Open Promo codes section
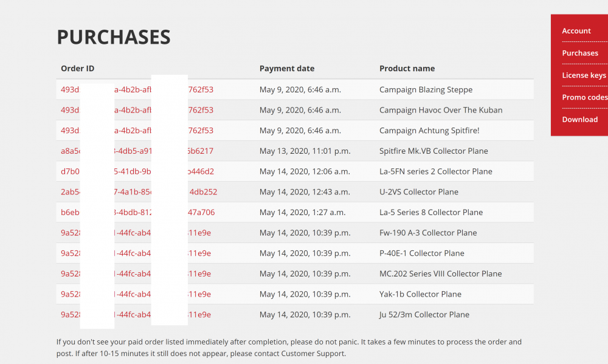The width and height of the screenshot is (608, 364). click(584, 97)
